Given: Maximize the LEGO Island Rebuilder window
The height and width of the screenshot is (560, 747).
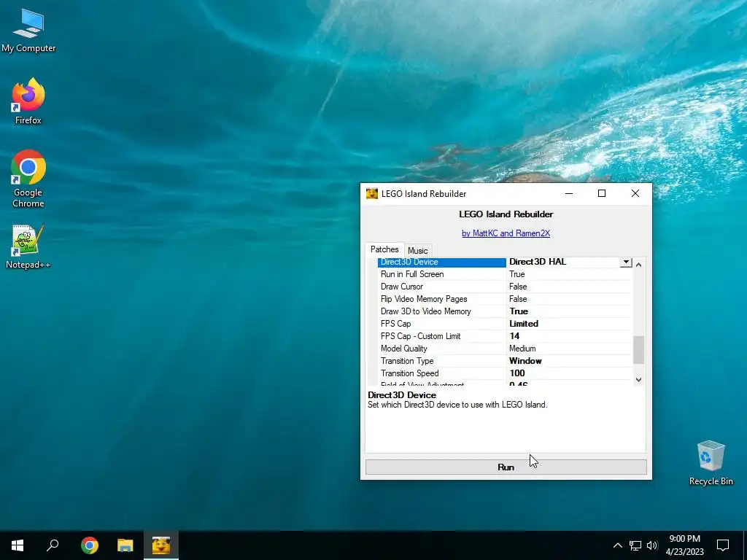Looking at the screenshot, I should (602, 193).
